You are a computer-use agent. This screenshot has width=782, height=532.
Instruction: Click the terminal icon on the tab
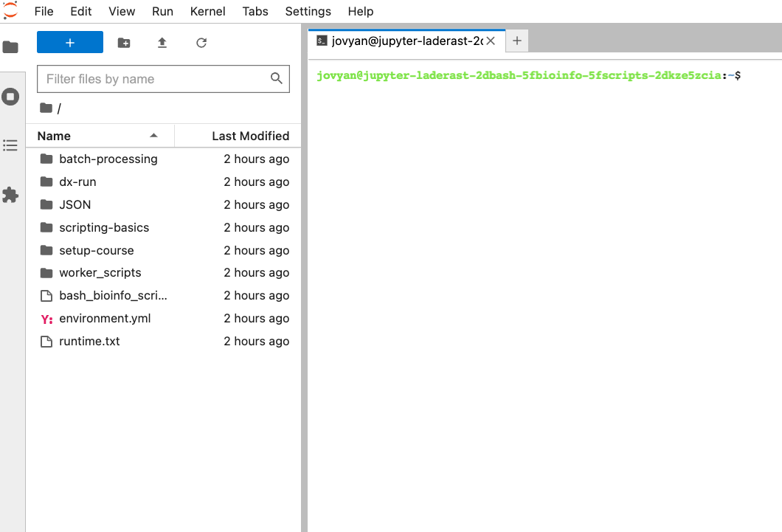pos(322,41)
